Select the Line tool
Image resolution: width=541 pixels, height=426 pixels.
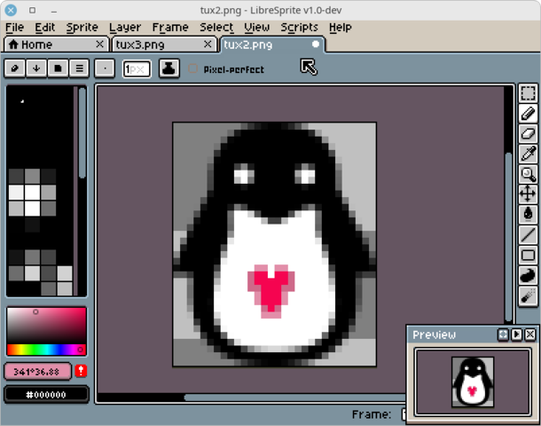click(x=528, y=235)
